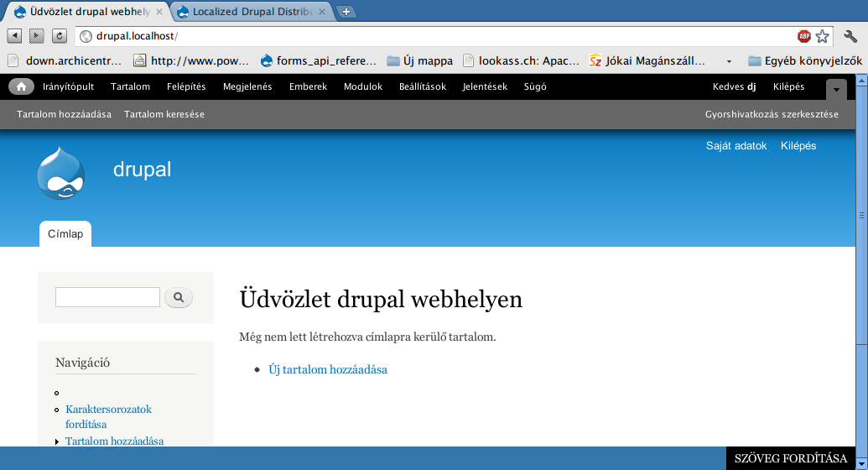
Task: Open the Tartalom admin menu
Action: [130, 86]
